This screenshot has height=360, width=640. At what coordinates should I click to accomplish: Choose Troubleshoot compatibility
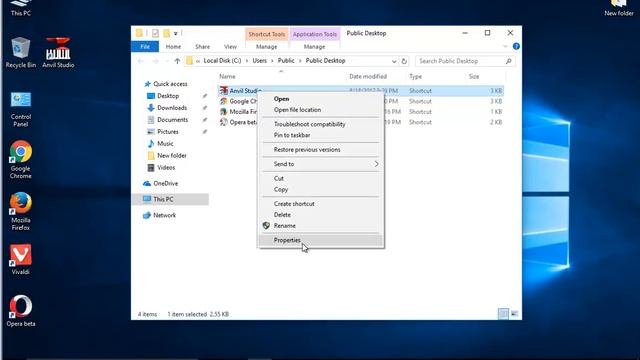(x=321, y=124)
